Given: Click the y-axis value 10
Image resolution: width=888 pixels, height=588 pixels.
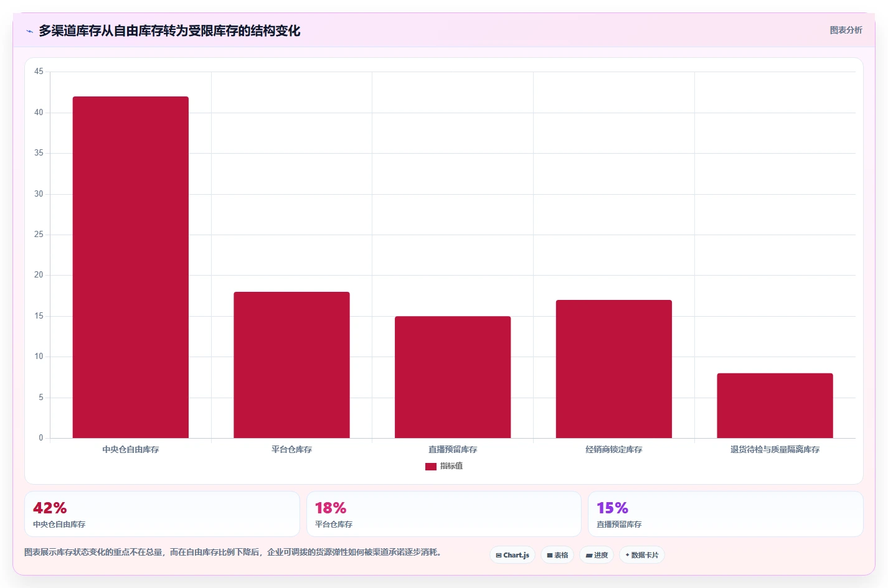Looking at the screenshot, I should click(x=39, y=357).
